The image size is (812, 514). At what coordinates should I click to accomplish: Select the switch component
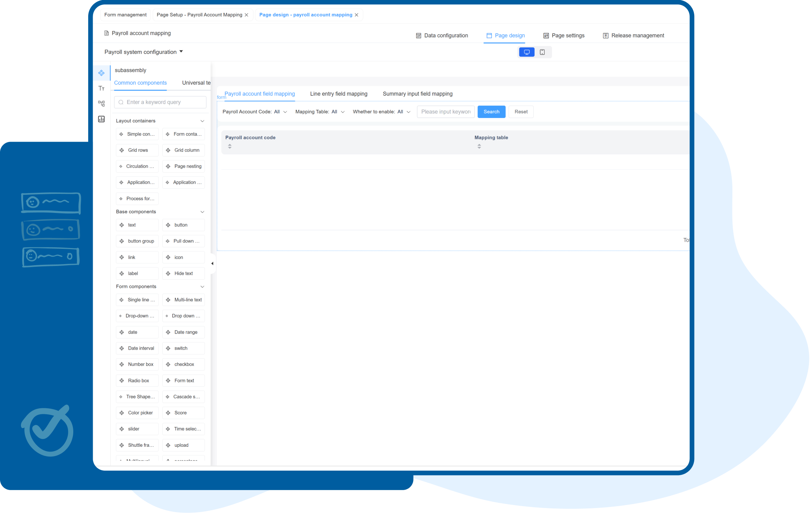184,348
